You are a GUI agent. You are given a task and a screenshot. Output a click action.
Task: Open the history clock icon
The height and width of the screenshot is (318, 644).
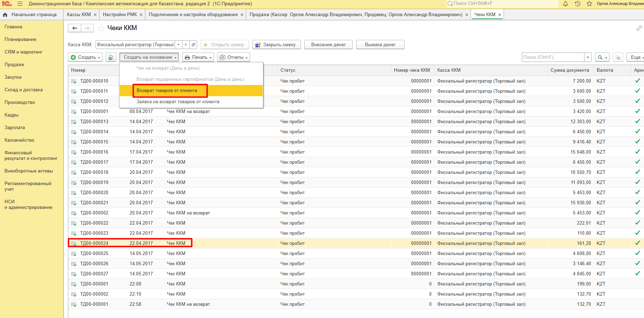click(x=577, y=3)
